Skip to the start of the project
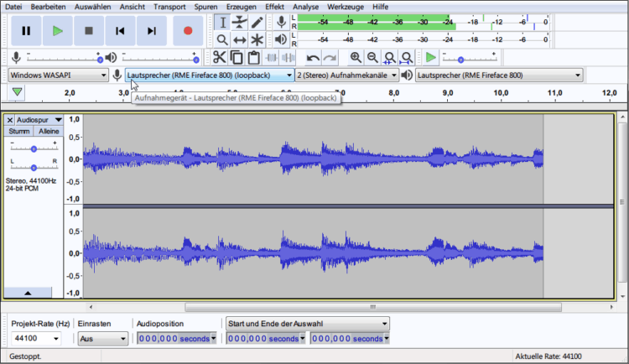Screen dimensions: 629x364 [120, 31]
